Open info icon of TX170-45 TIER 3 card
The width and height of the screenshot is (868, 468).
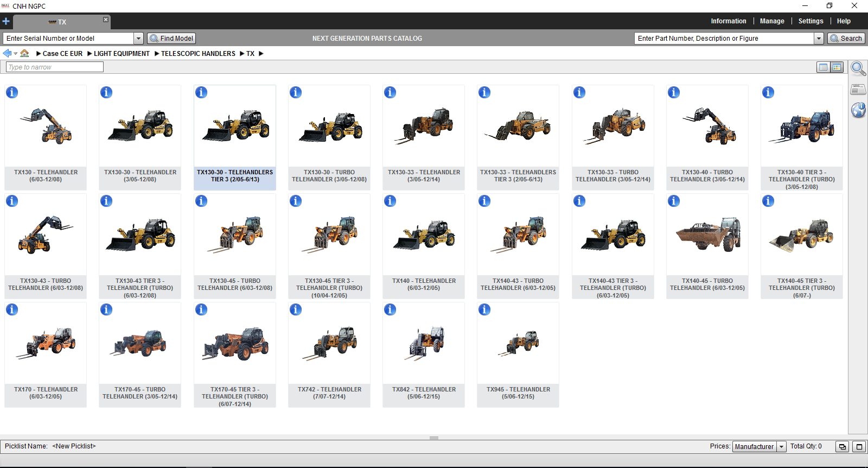click(201, 309)
